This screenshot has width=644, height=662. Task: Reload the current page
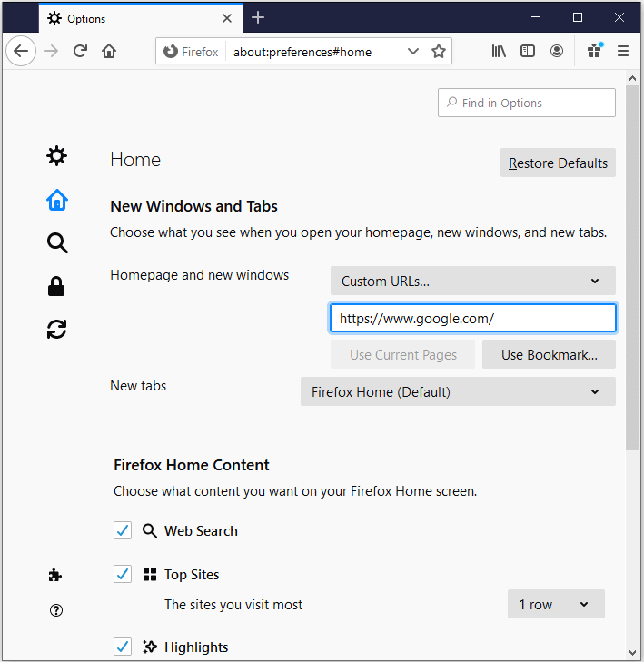pyautogui.click(x=80, y=51)
